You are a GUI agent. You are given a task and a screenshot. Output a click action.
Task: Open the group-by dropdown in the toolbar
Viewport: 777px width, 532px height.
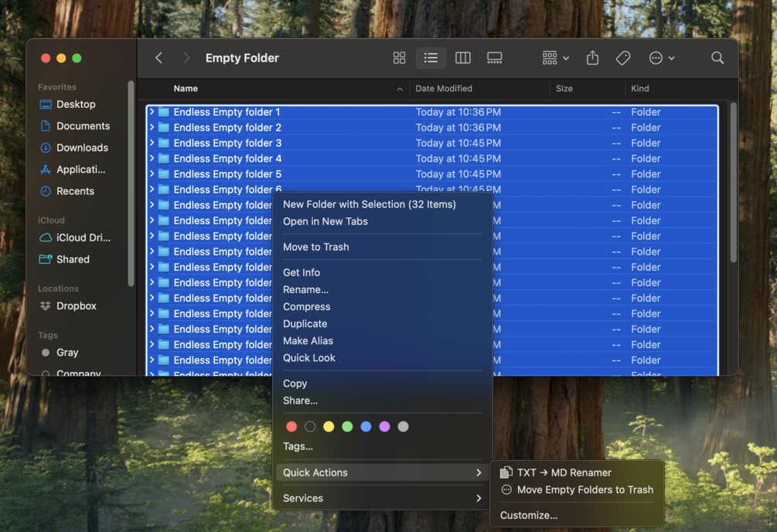point(552,58)
